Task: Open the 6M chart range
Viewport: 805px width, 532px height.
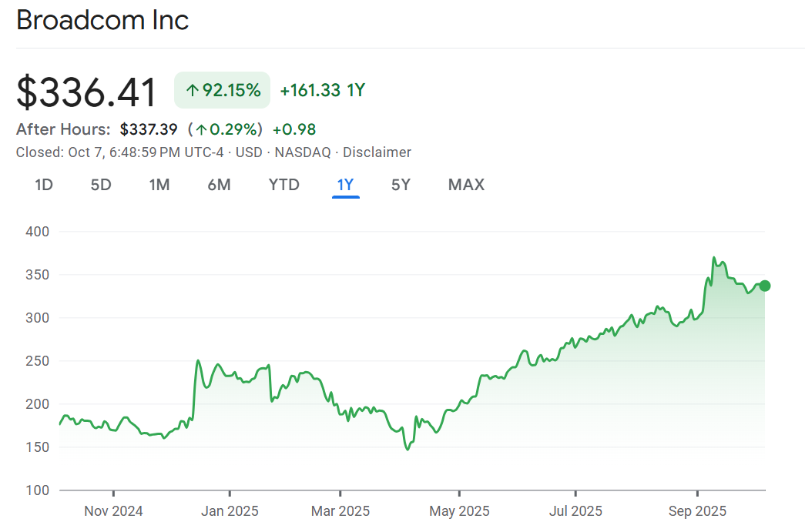Action: pyautogui.click(x=219, y=185)
